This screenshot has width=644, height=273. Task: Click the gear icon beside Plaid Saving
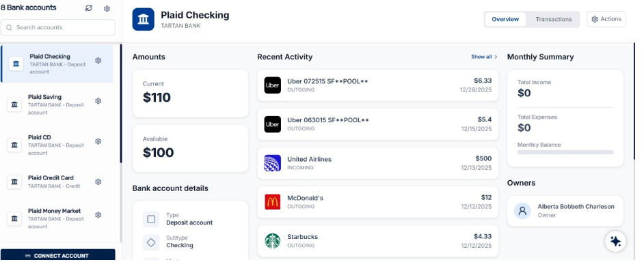point(98,101)
